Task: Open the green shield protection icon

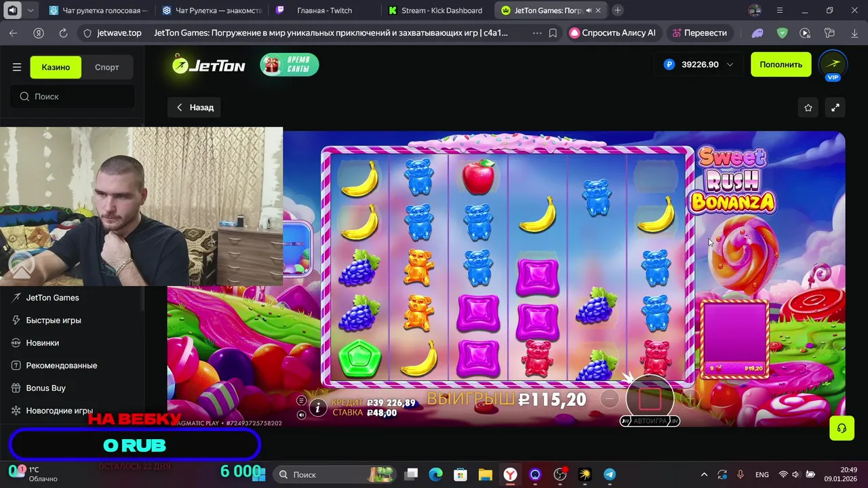Action: click(x=782, y=33)
